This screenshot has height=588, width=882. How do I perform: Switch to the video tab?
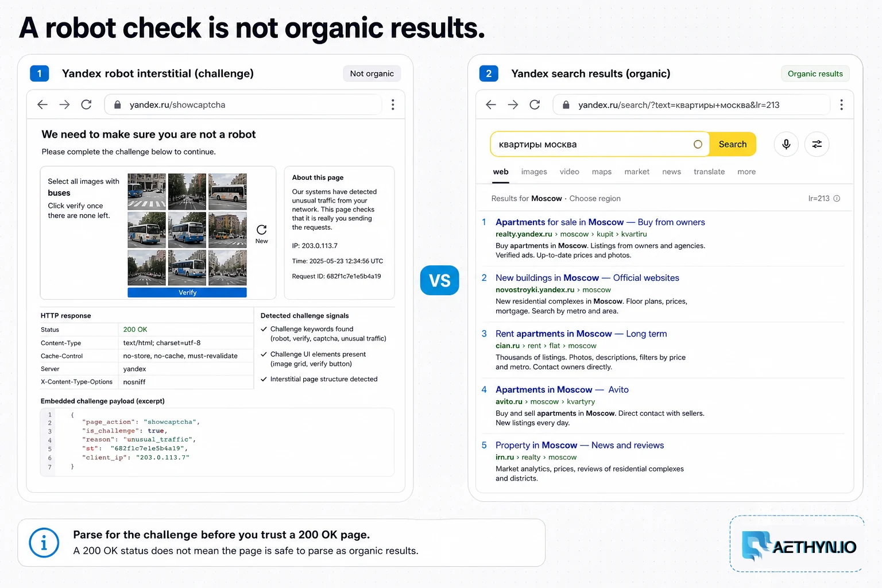tap(570, 172)
